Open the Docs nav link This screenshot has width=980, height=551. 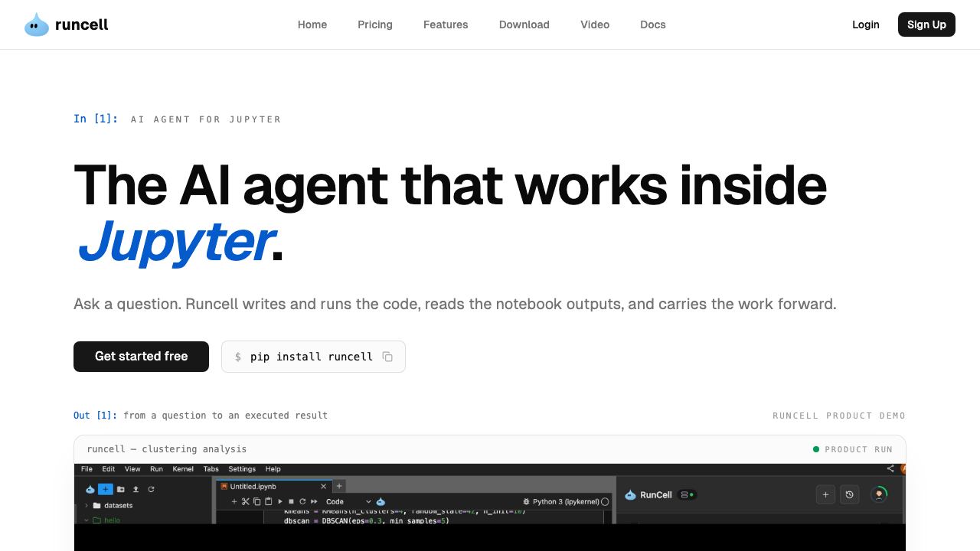tap(653, 24)
